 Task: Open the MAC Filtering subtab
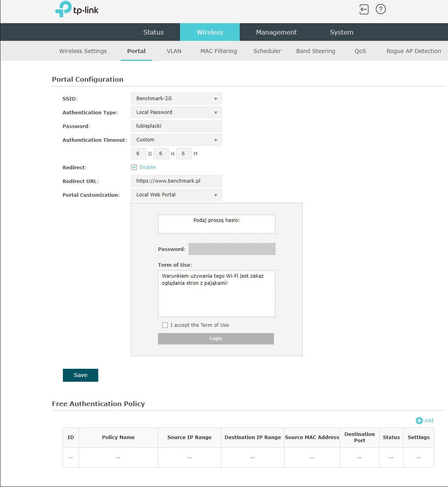[x=218, y=51]
